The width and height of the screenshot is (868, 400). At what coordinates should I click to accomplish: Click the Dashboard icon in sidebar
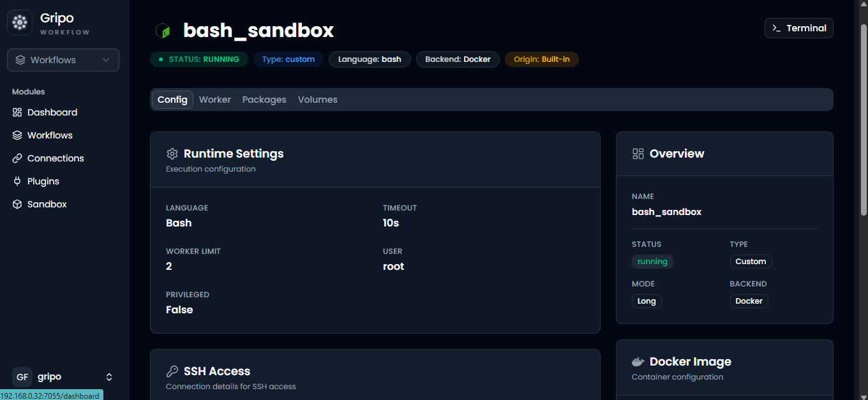pyautogui.click(x=17, y=112)
